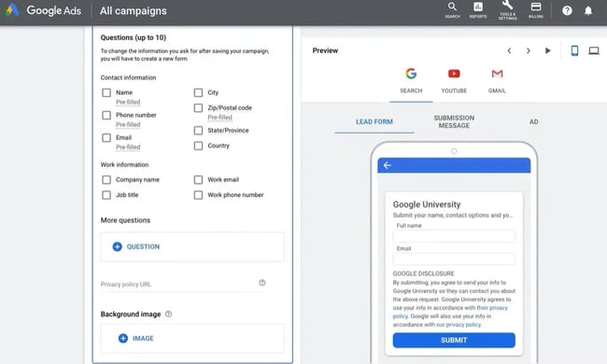Image resolution: width=607 pixels, height=364 pixels.
Task: Click the 'Preview' panel title
Action: (325, 50)
